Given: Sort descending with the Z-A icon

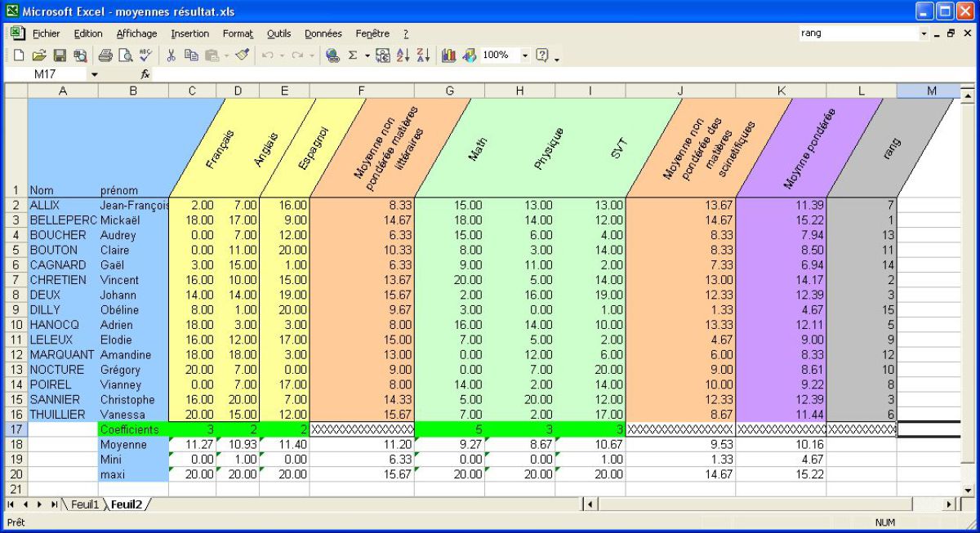Looking at the screenshot, I should click(422, 56).
